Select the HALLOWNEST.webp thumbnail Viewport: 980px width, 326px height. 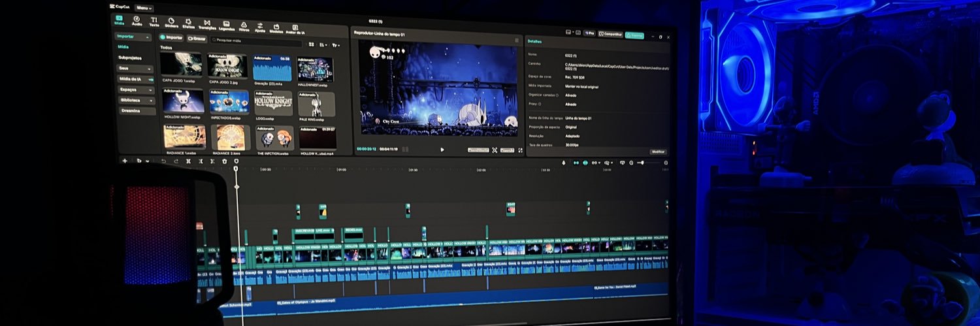(x=316, y=70)
